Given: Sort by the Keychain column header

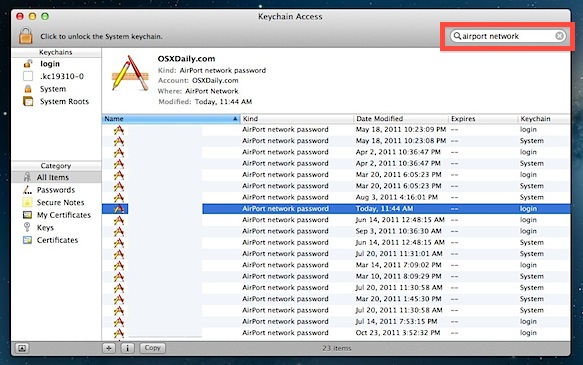Looking at the screenshot, I should (x=544, y=119).
